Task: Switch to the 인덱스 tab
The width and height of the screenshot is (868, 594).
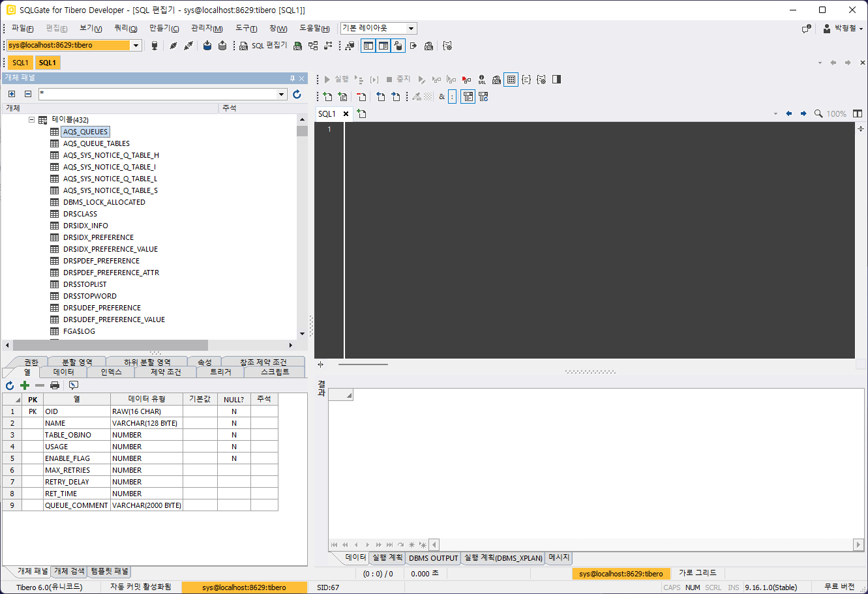Action: 111,372
